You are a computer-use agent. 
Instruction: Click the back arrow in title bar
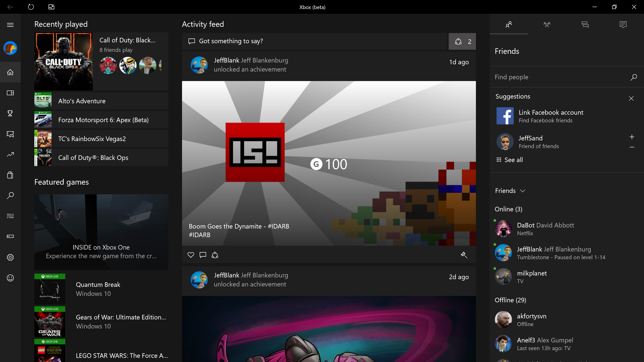coord(10,7)
